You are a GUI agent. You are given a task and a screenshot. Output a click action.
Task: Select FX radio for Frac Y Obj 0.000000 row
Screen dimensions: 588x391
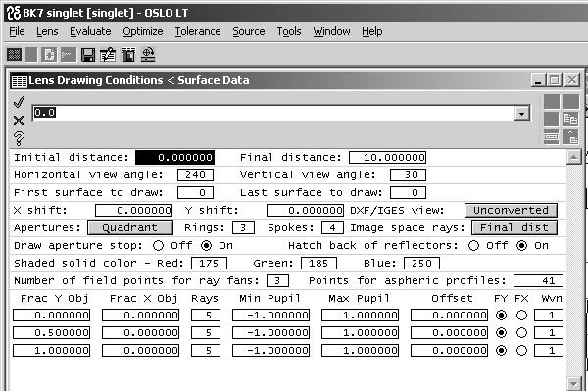(521, 316)
